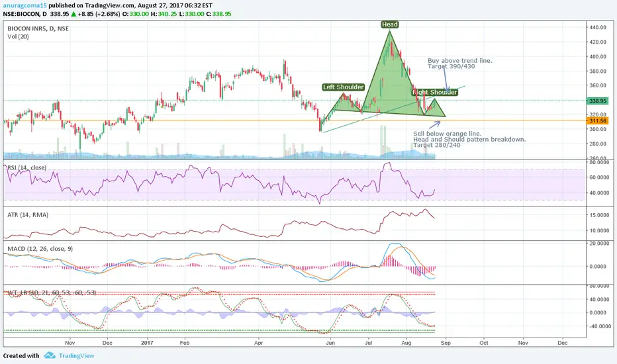Click the 380.00 price axis label
This screenshot has height=364, width=617.
tap(597, 71)
